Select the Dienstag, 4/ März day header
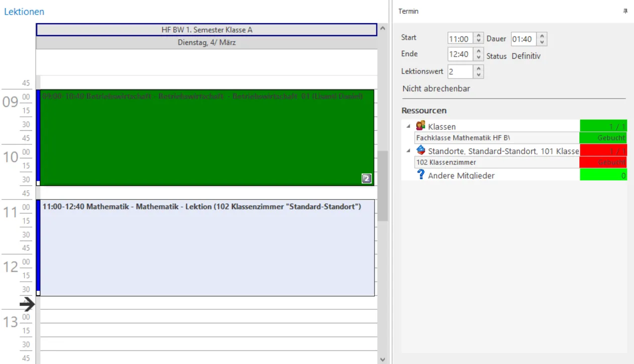Image resolution: width=634 pixels, height=364 pixels. (206, 43)
